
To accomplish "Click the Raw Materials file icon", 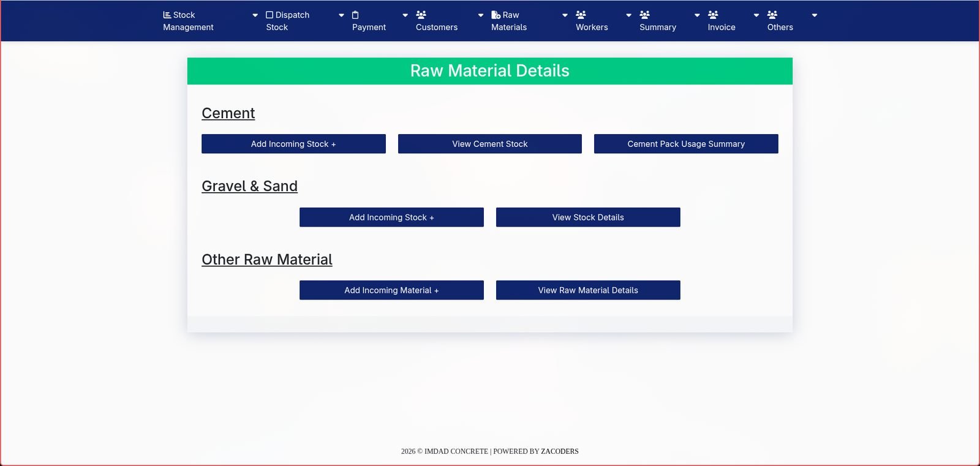I will [496, 15].
